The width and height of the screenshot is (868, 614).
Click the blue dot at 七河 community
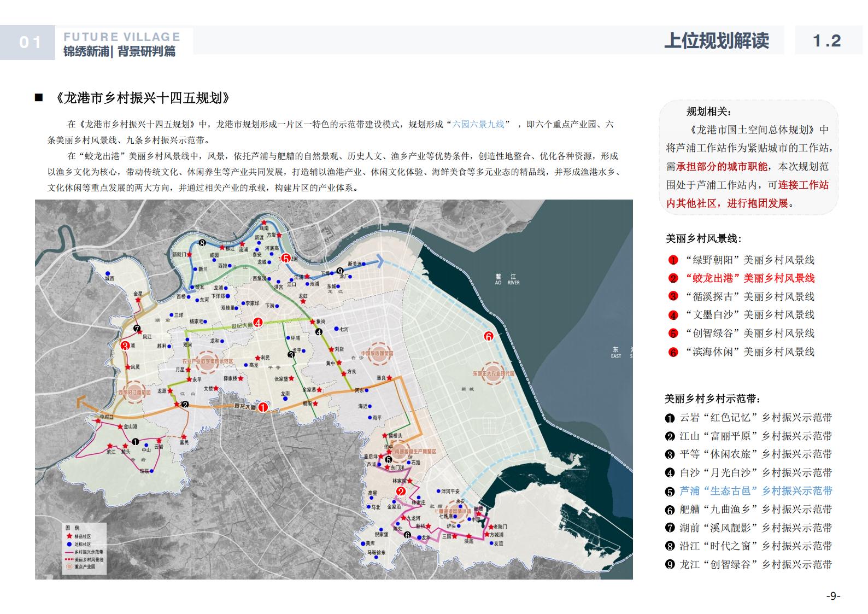[337, 329]
